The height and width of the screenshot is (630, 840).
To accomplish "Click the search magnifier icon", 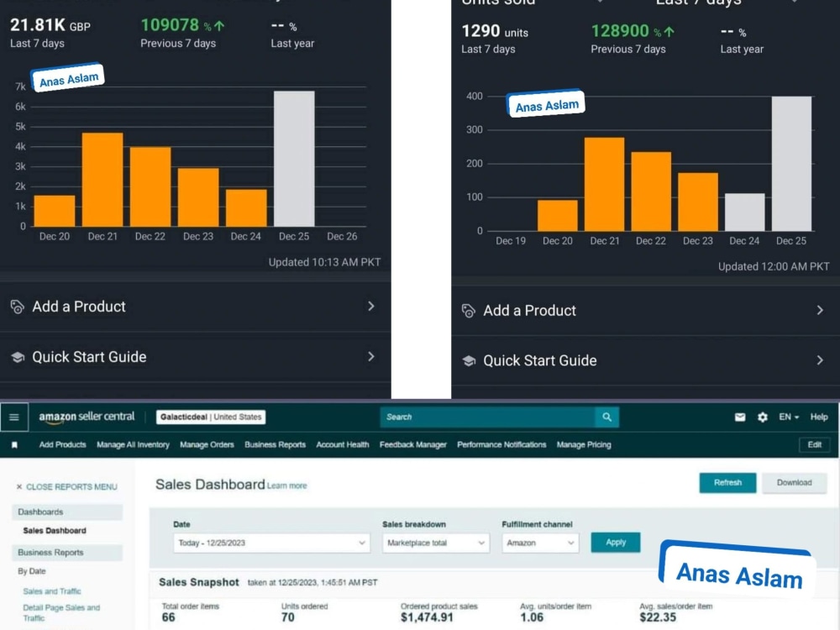I will click(x=607, y=417).
